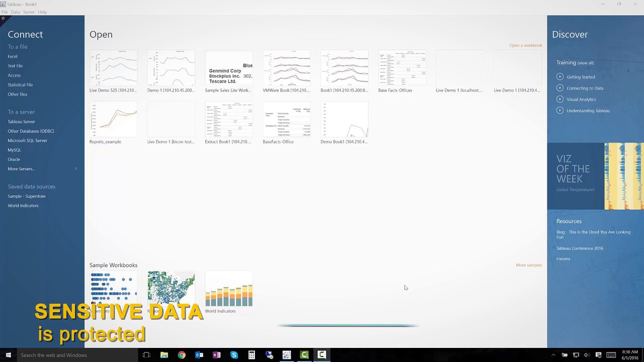
Task: Connect to Microsoft SQL Server
Action: (27, 141)
